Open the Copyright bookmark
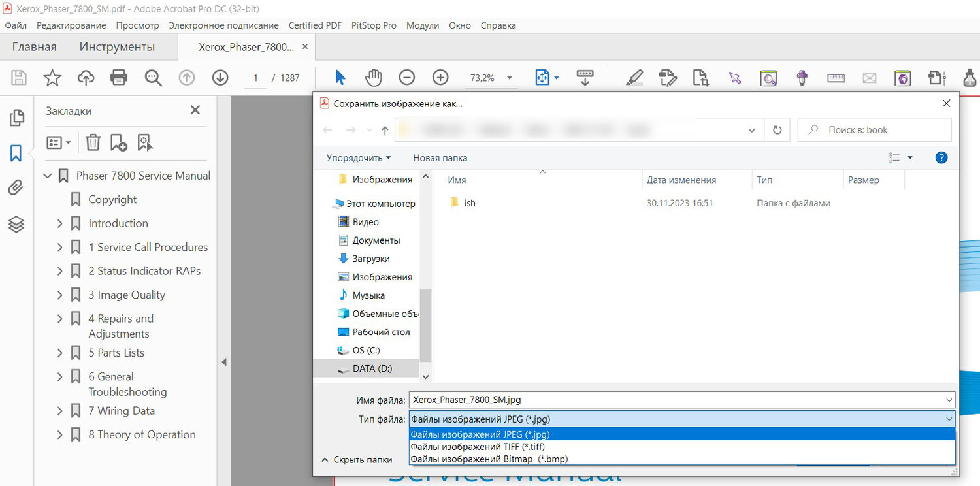 point(112,200)
